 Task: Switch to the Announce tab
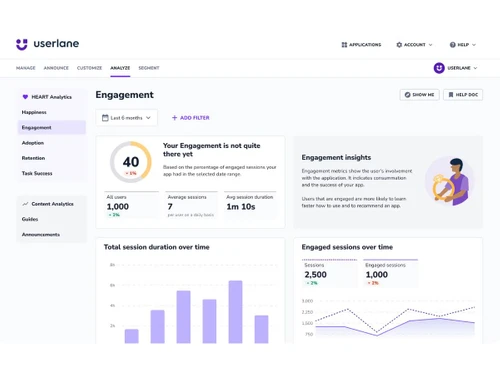(x=56, y=68)
